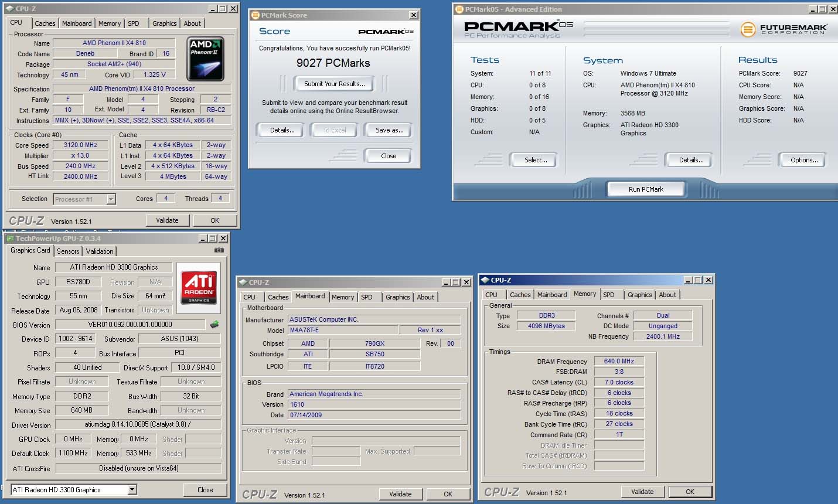Open Validation tab in GPU-Z
838x504 pixels.
[100, 251]
